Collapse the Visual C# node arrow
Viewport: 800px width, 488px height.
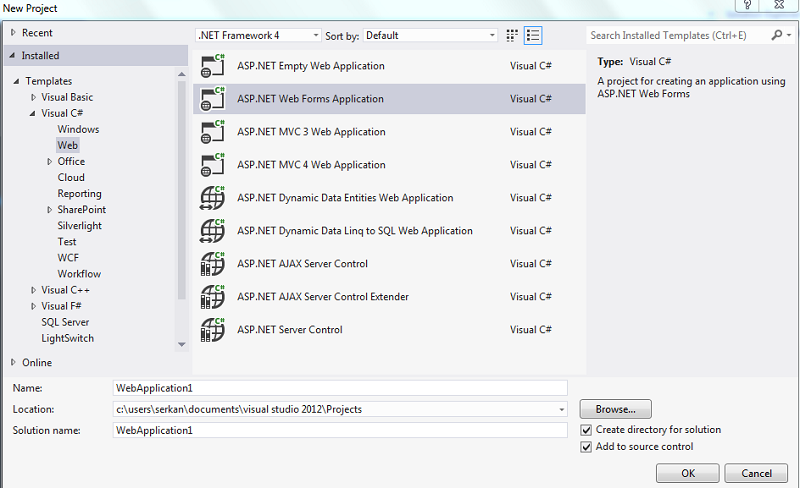(33, 113)
